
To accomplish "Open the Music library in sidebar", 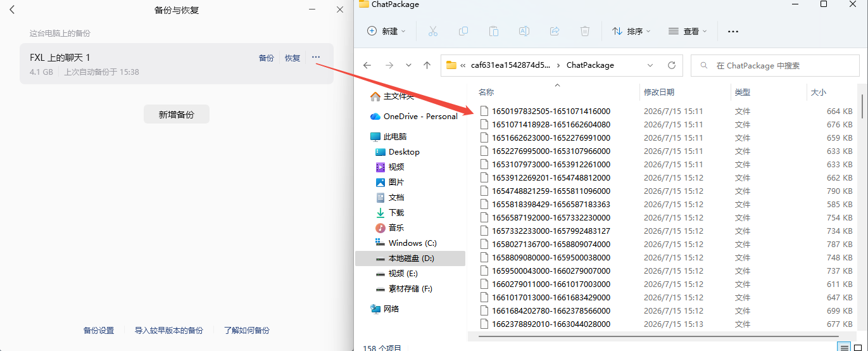I will coord(390,228).
